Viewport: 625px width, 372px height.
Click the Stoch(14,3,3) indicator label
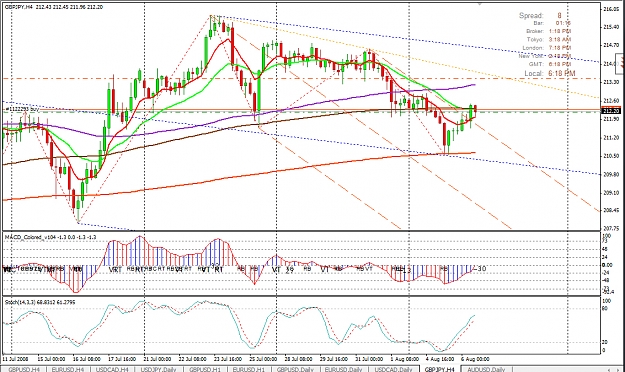[40, 302]
